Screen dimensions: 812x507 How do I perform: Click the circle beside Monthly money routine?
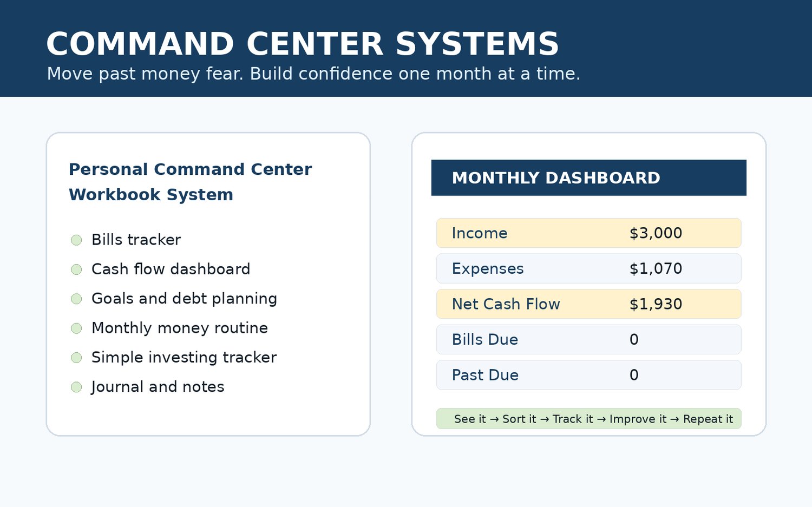coord(76,328)
